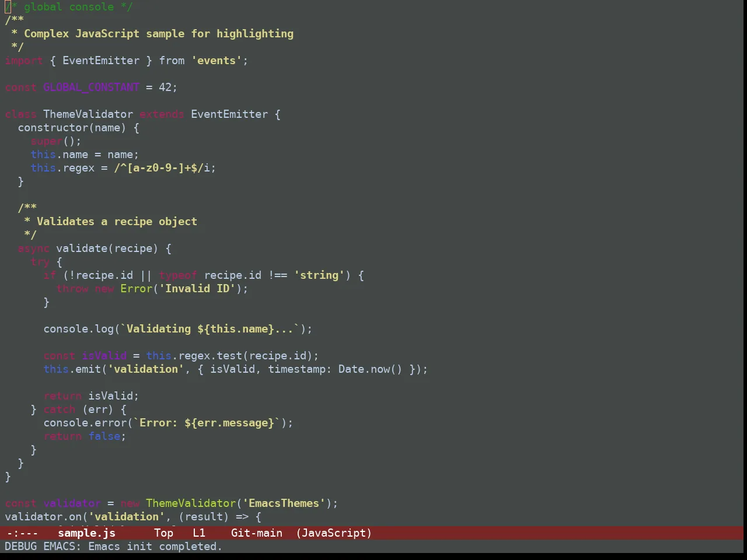This screenshot has width=747, height=560.
Task: Click 'Complex JavaScript sample for highlighting' comment
Action: pos(159,34)
